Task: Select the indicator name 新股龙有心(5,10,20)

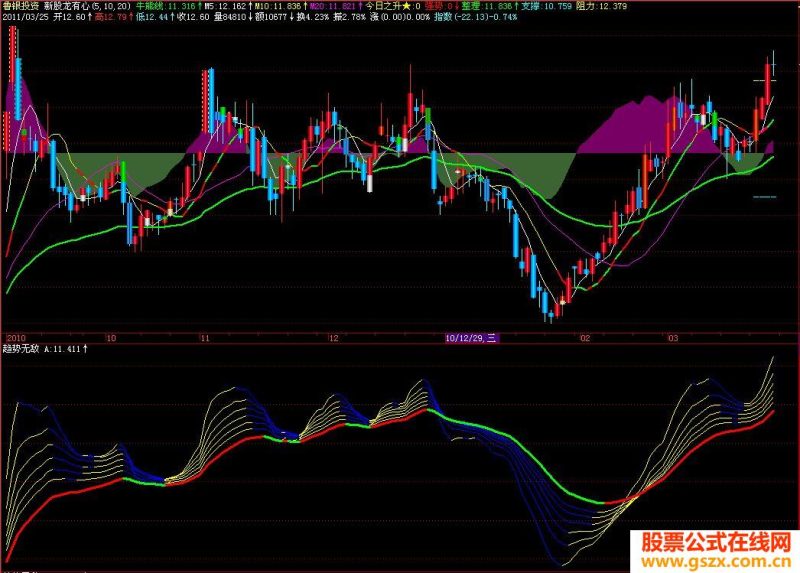Action: point(87,6)
